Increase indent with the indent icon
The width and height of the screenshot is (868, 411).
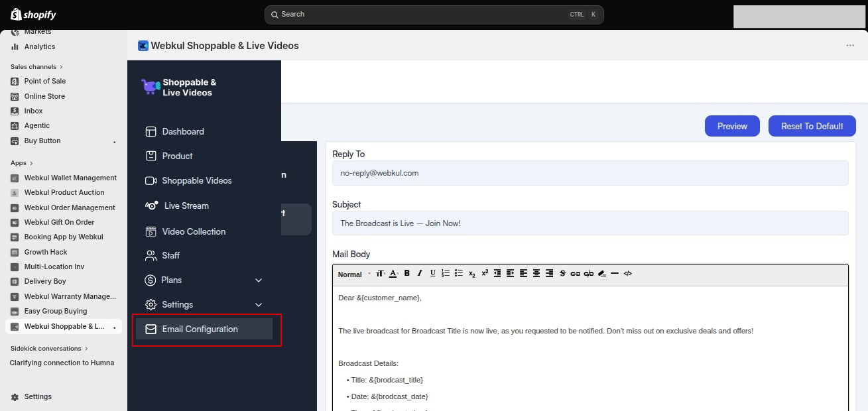[x=510, y=273]
